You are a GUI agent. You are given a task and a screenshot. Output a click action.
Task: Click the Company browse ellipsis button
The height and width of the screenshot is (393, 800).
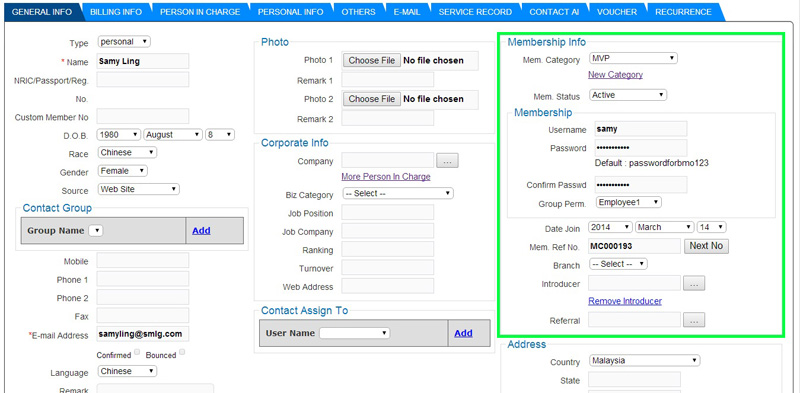447,161
